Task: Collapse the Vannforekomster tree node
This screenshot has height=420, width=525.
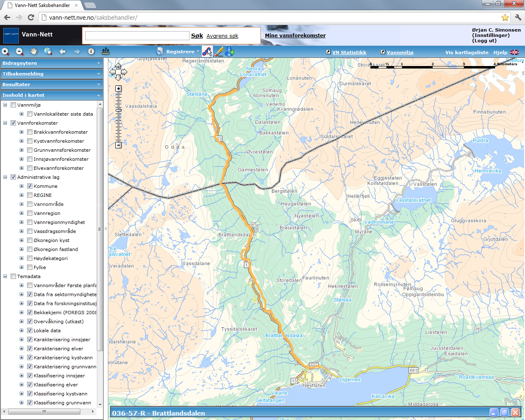Action: tap(5, 123)
